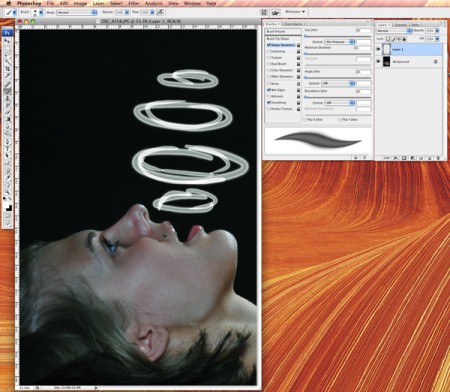Click lock icon beside Wet Edges
Viewport: 450px width, 392px height.
[x=298, y=90]
